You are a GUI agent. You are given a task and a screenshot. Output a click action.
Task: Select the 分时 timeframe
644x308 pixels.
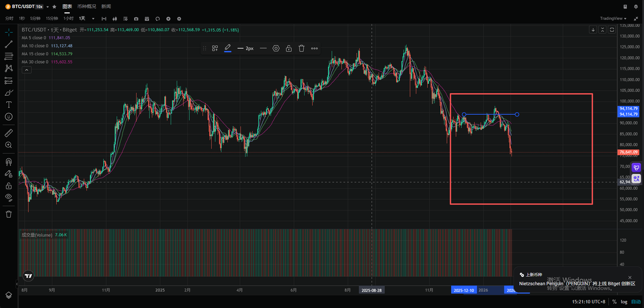click(10, 18)
